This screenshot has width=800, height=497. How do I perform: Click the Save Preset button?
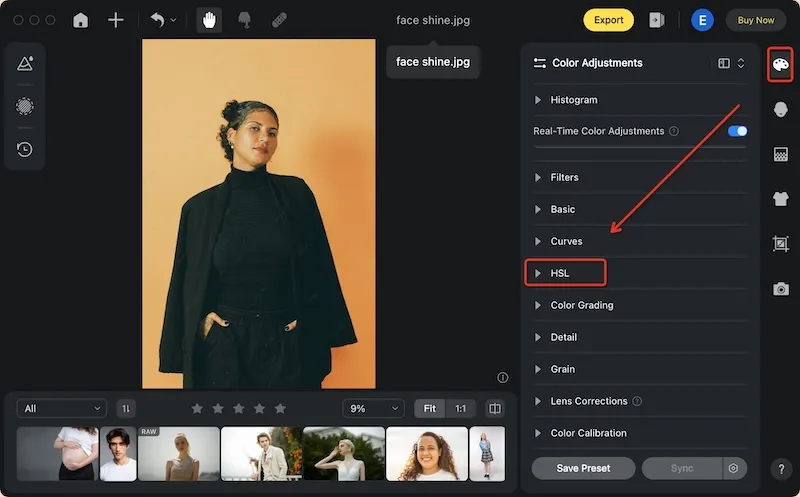[x=583, y=468]
